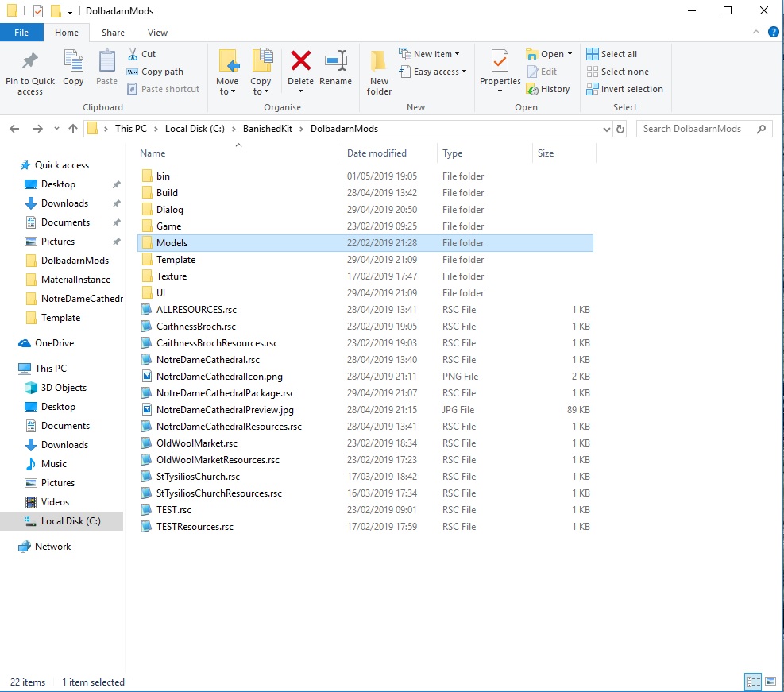Switch to large icons view button
This screenshot has width=784, height=692.
pyautogui.click(x=770, y=681)
